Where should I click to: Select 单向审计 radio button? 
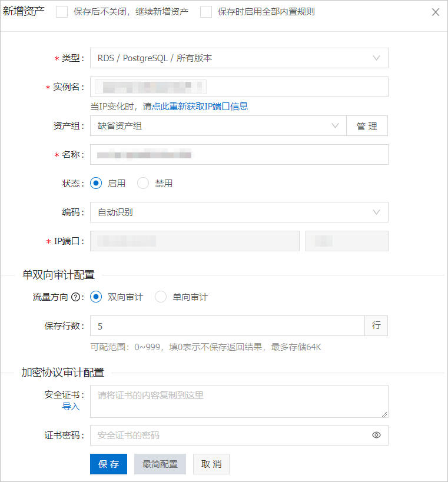[x=161, y=297]
